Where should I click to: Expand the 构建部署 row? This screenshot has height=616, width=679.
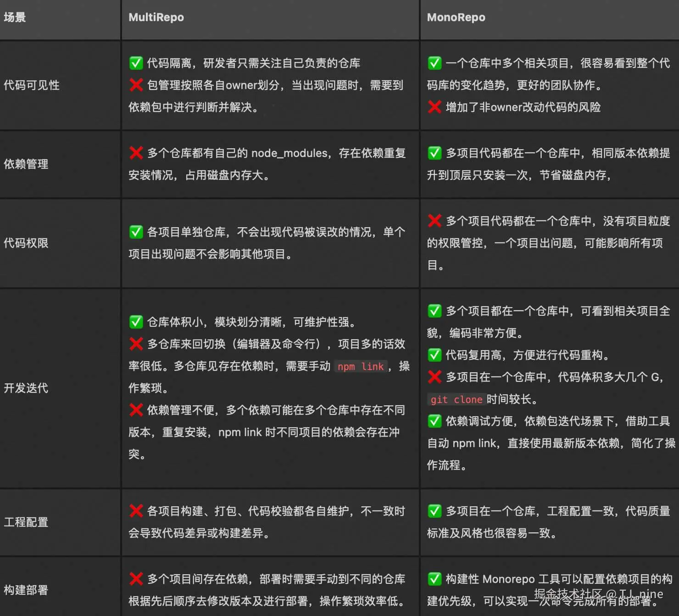(x=27, y=590)
